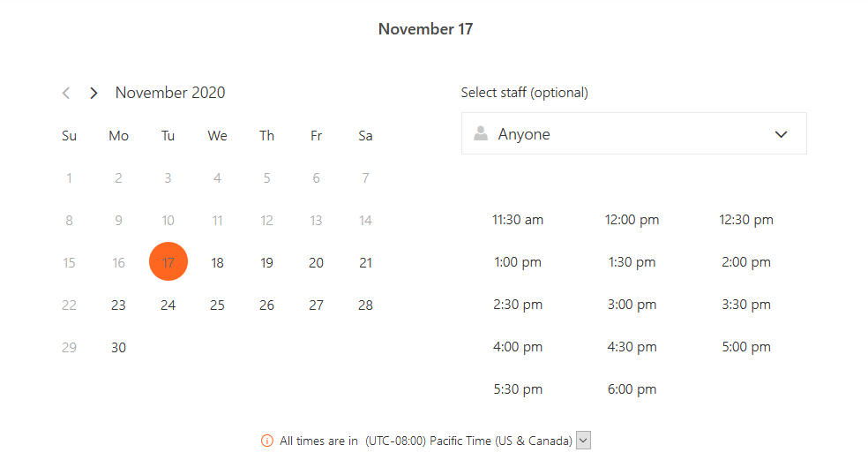Pick November 18 on the calendar

click(x=218, y=263)
